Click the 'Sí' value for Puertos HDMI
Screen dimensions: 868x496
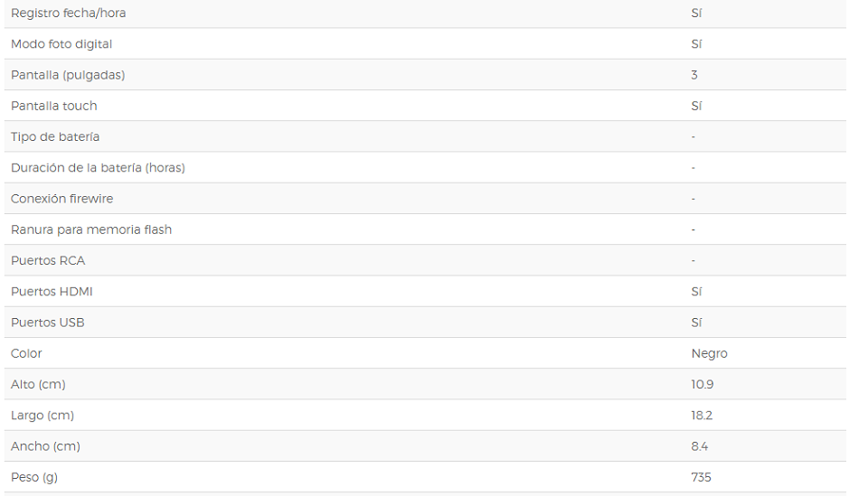[x=696, y=292]
